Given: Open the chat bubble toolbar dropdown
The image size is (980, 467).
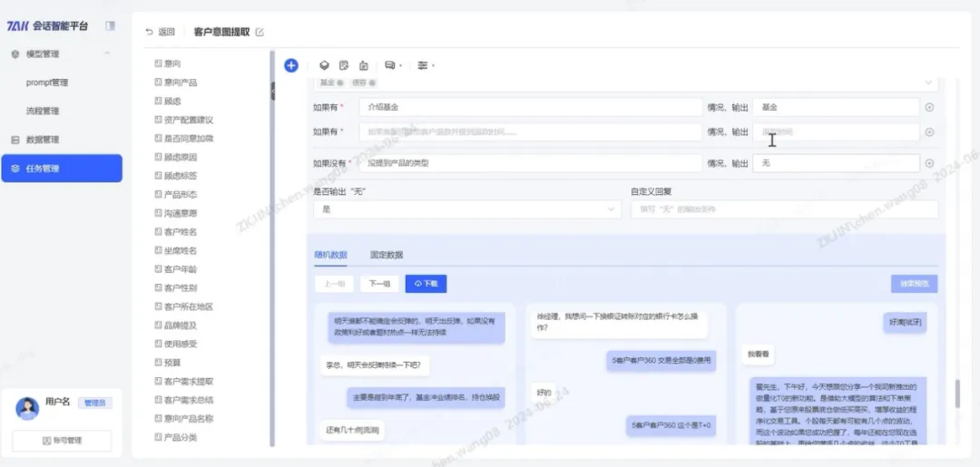Looking at the screenshot, I should click(393, 65).
